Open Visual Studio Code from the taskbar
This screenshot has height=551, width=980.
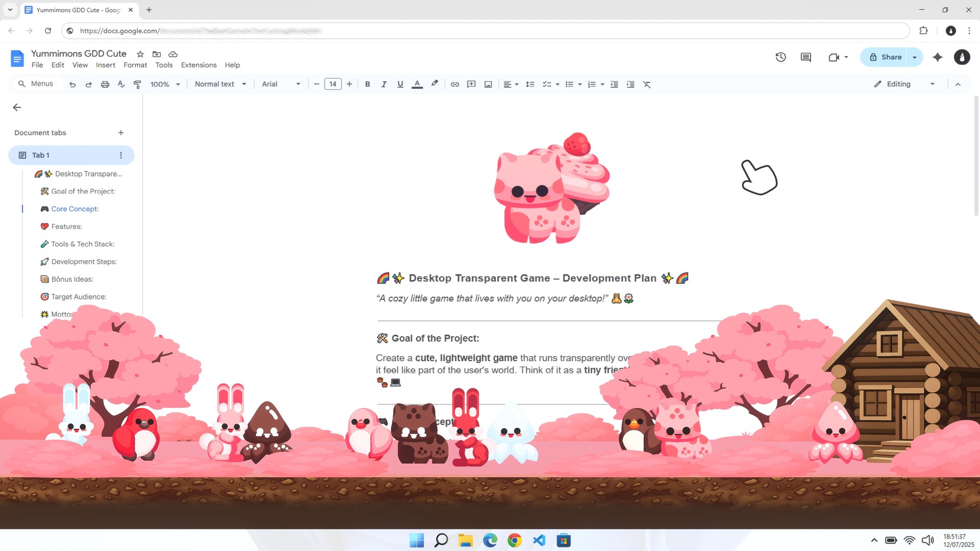(539, 540)
